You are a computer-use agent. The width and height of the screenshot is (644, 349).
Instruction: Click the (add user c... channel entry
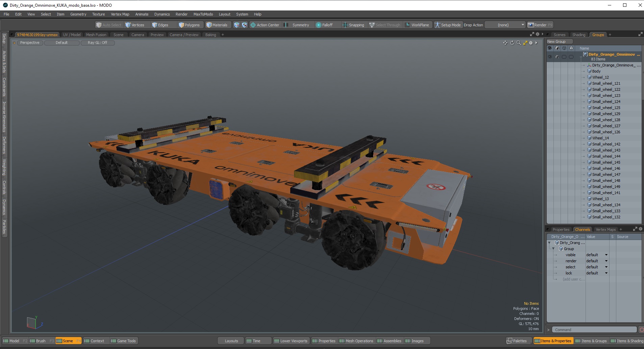[573, 279]
